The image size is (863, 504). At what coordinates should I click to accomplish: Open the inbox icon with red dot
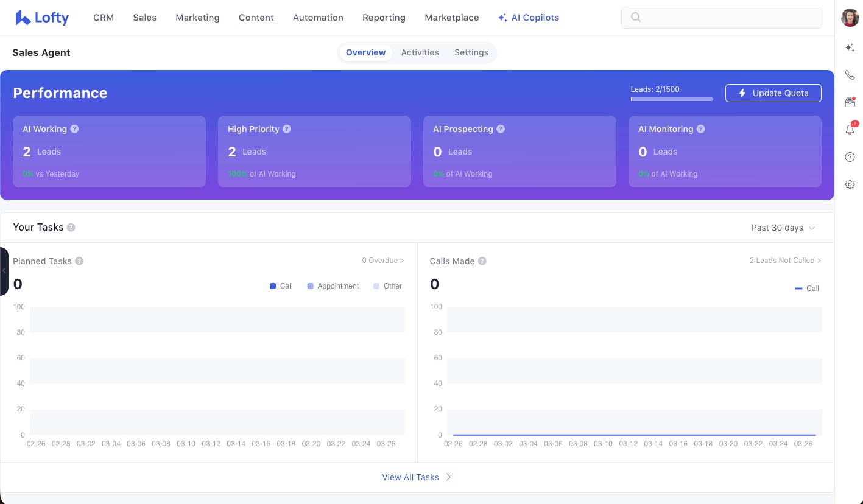click(x=850, y=102)
